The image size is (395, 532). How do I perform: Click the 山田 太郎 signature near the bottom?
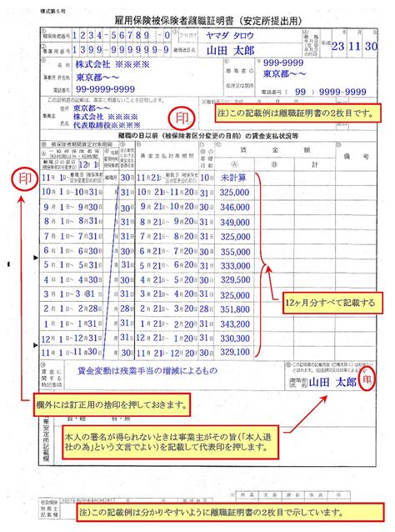pos(332,383)
